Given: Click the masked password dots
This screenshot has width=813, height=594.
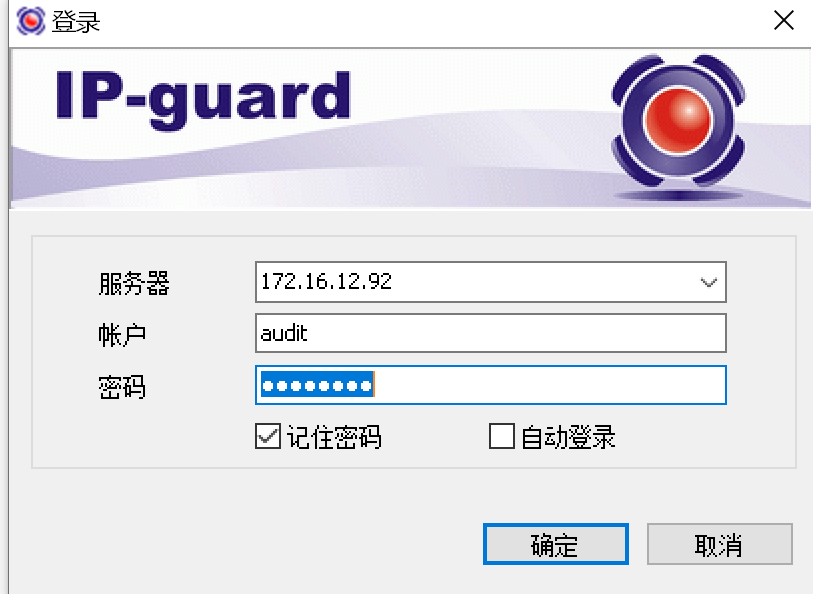Looking at the screenshot, I should (x=317, y=385).
